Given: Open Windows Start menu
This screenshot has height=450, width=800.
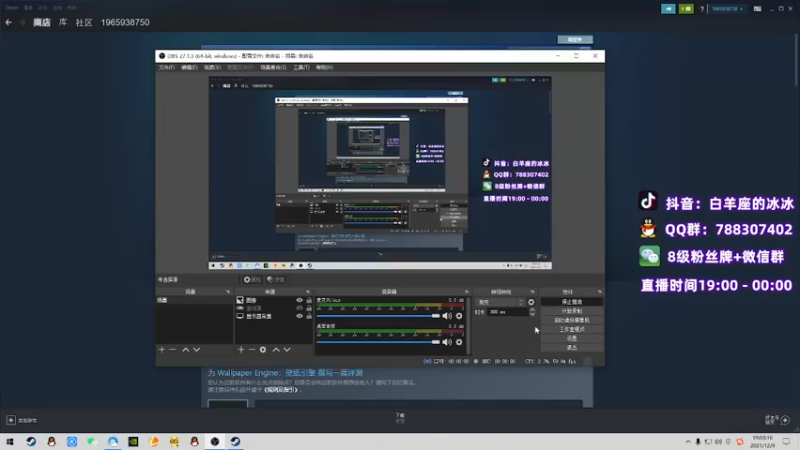Looking at the screenshot, I should click(x=10, y=441).
